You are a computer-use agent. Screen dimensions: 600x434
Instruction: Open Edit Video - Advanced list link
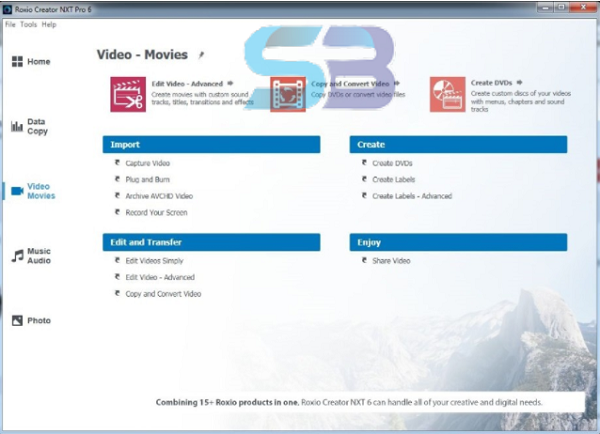point(160,277)
